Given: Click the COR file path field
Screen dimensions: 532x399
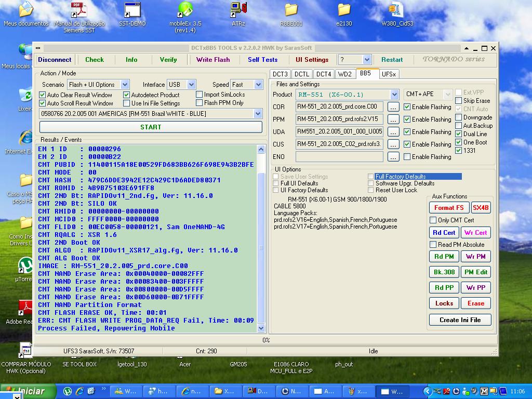Looking at the screenshot, I should [339, 107].
